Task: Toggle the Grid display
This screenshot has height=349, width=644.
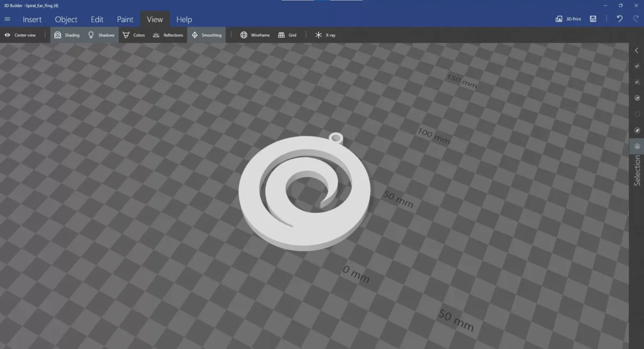Action: (x=287, y=35)
